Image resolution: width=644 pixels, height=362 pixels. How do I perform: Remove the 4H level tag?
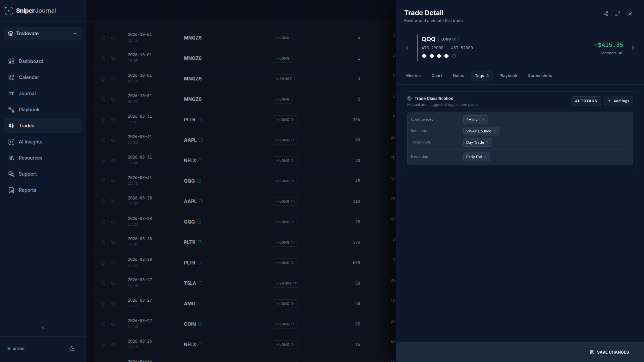click(483, 120)
